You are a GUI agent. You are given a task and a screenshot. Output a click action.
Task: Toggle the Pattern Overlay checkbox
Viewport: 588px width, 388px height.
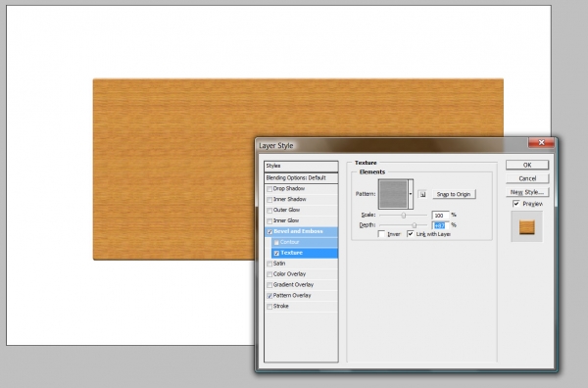pos(269,296)
